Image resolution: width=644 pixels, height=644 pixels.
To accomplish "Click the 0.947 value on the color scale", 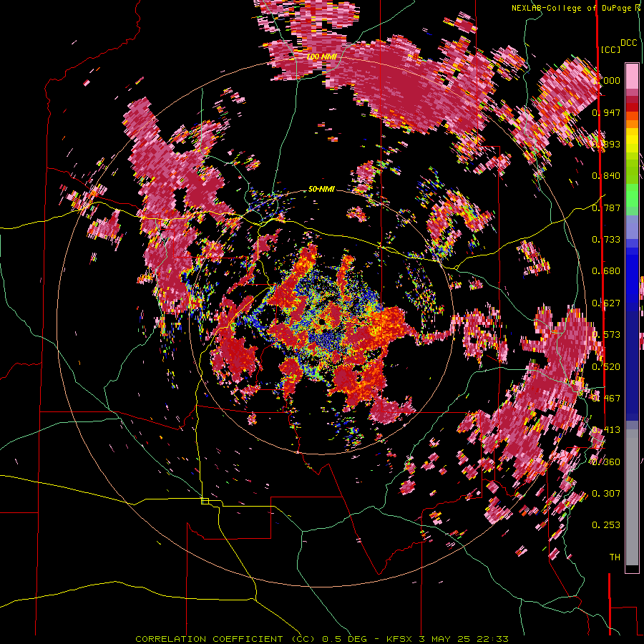I will 606,112.
